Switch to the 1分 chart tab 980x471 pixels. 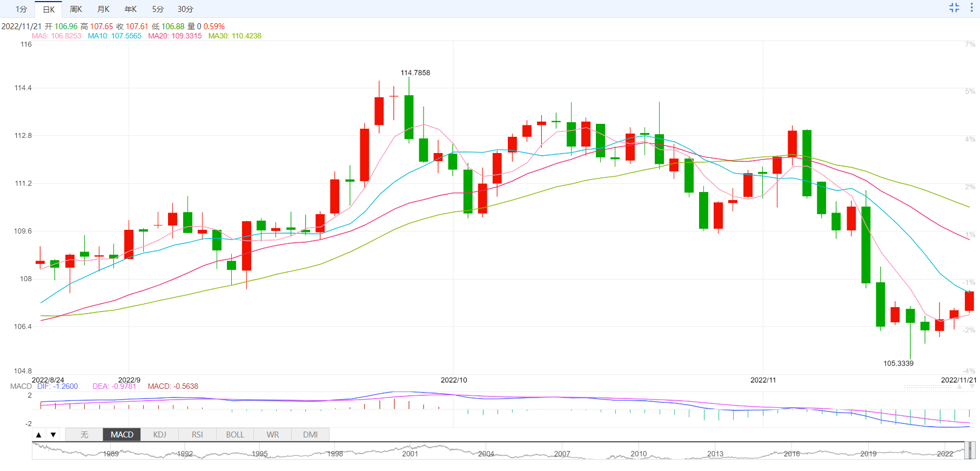pos(21,9)
